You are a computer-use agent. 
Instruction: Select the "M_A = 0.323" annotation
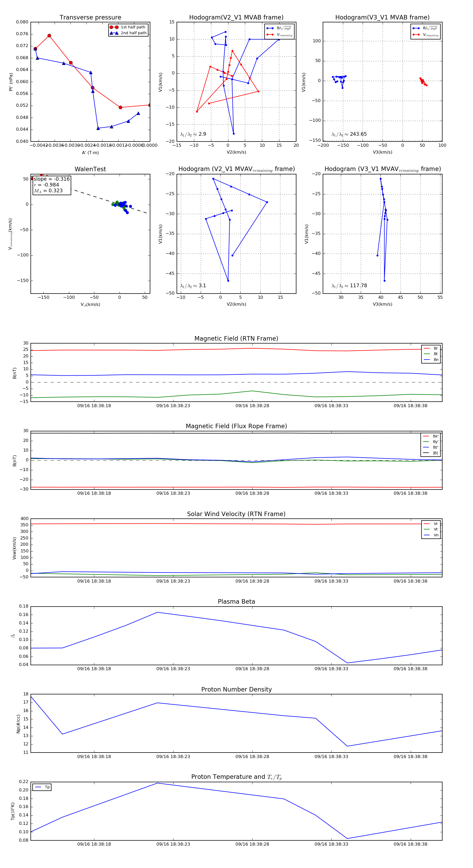click(x=48, y=191)
